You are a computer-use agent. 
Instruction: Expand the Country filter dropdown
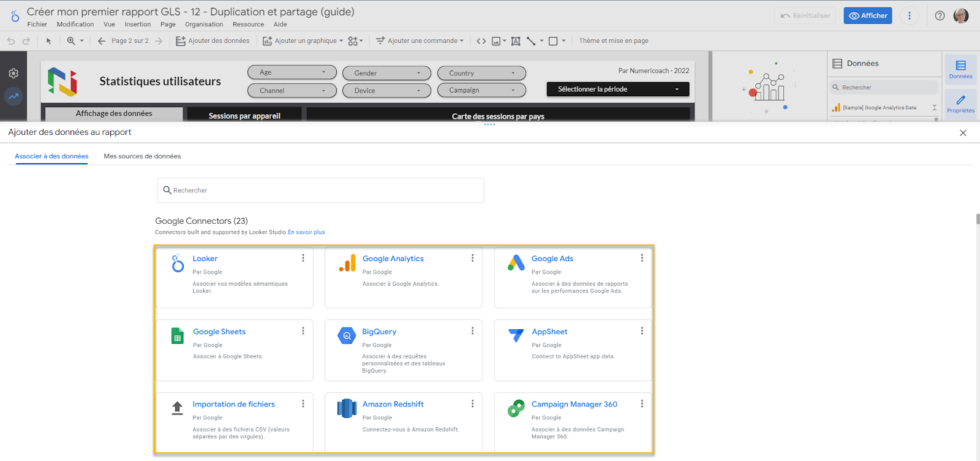[481, 73]
